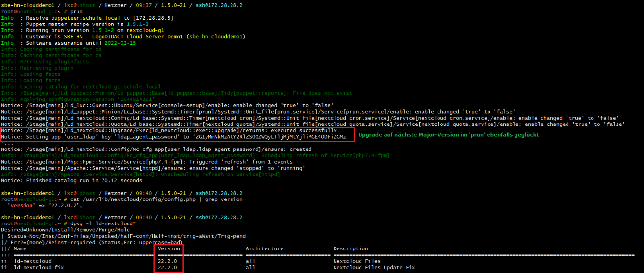Click the httpd 'stopped' to 'running' notice line
Screen dimensions: 644x273
[153, 168]
